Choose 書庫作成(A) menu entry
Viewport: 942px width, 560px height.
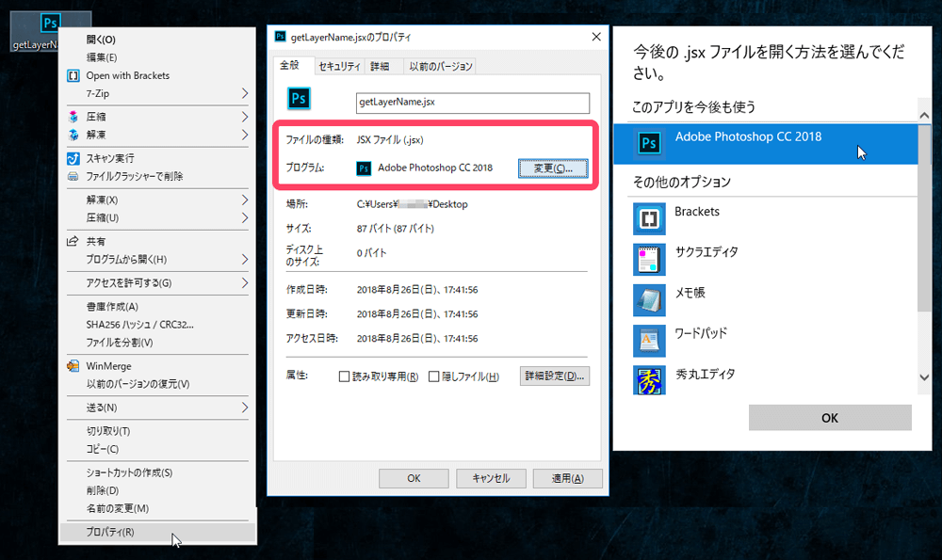point(157,307)
